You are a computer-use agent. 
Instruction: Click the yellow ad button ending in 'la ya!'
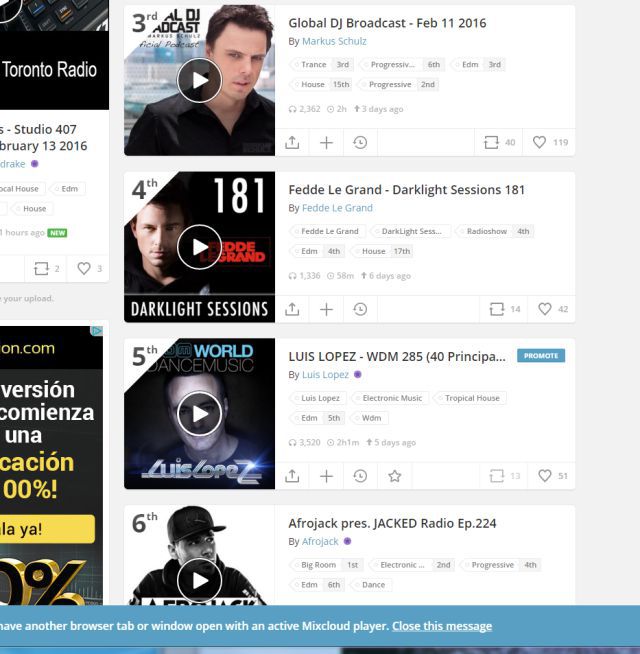[x=47, y=529]
